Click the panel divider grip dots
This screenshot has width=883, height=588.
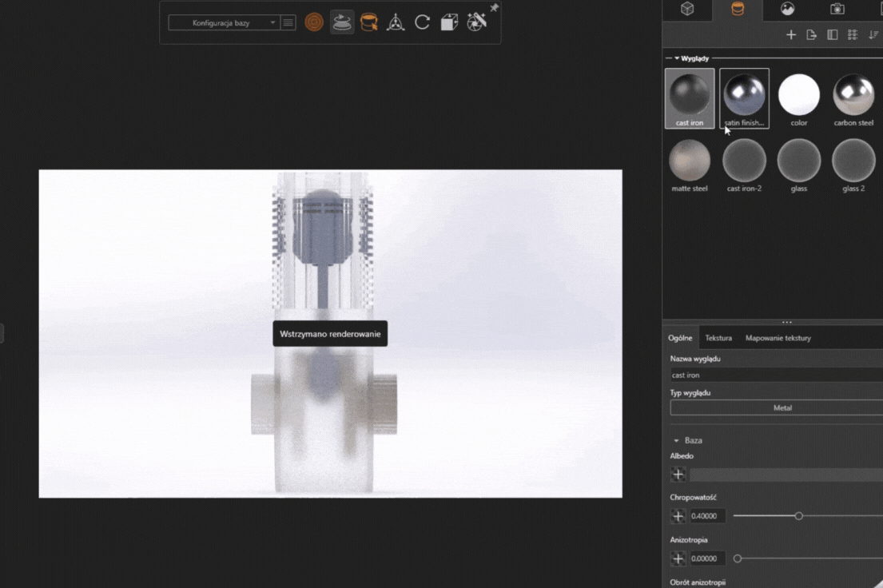[786, 322]
